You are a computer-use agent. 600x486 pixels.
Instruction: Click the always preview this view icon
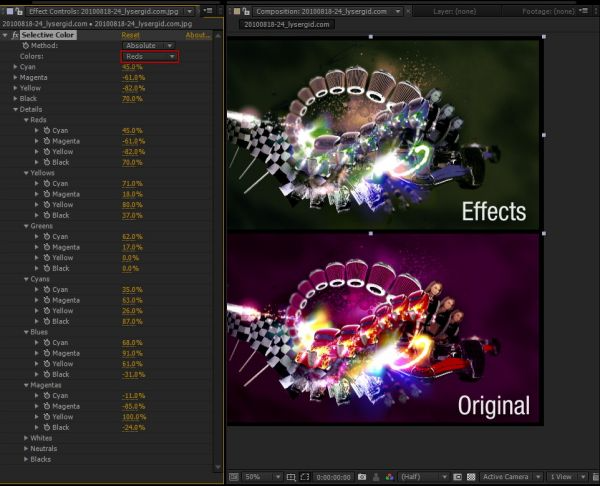(x=233, y=477)
